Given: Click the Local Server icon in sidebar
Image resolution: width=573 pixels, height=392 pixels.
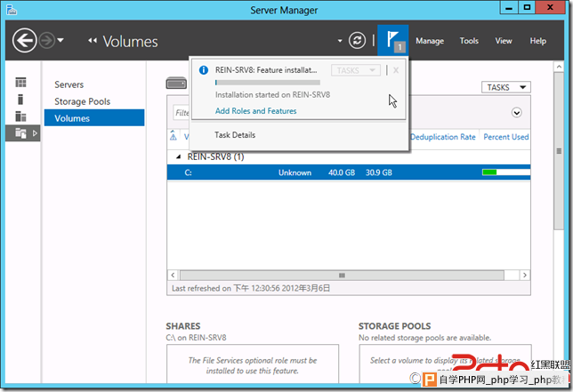Looking at the screenshot, I should [20, 100].
